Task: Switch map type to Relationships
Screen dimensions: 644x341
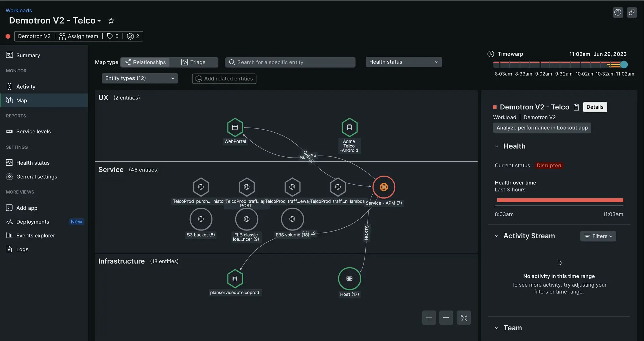Action: tap(145, 62)
